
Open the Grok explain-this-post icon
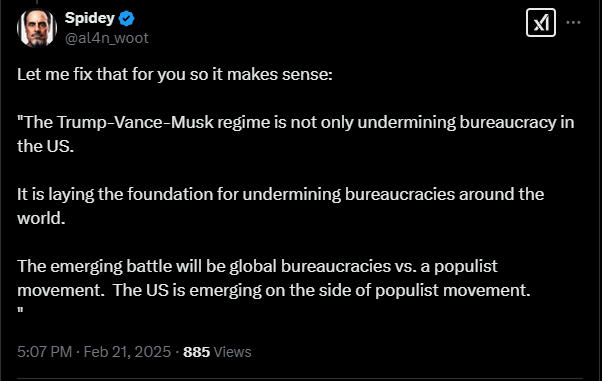coord(541,23)
